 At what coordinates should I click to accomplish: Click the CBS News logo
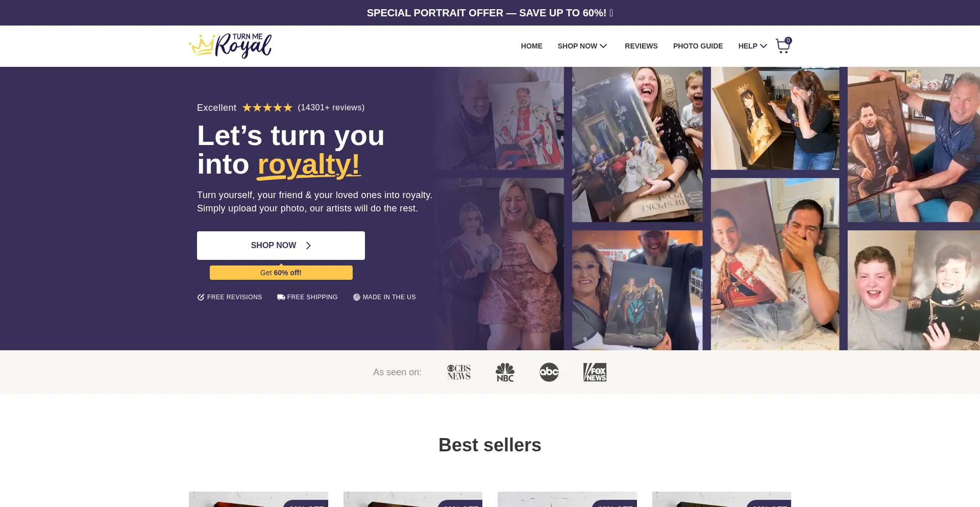coord(459,372)
